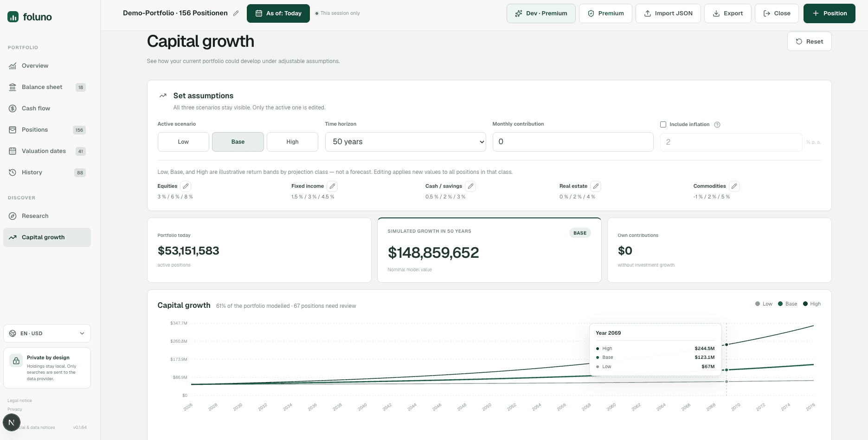This screenshot has width=868, height=440.
Task: Edit portfolio name with pencil icon
Action: 236,13
